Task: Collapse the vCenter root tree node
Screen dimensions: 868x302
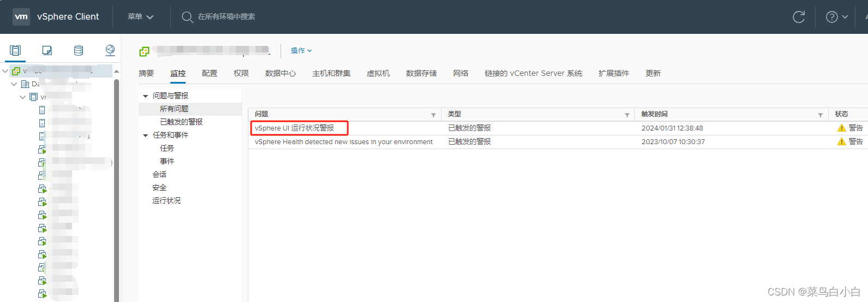Action: (x=5, y=71)
